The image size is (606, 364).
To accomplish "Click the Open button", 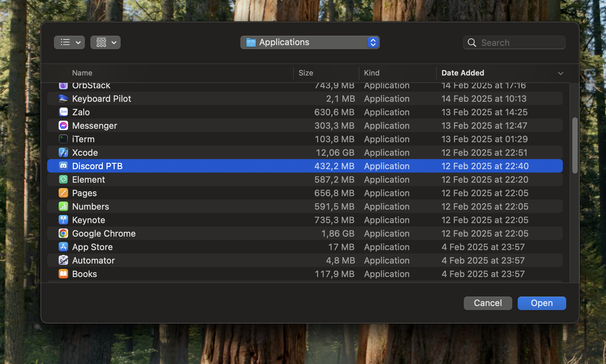I will 542,303.
